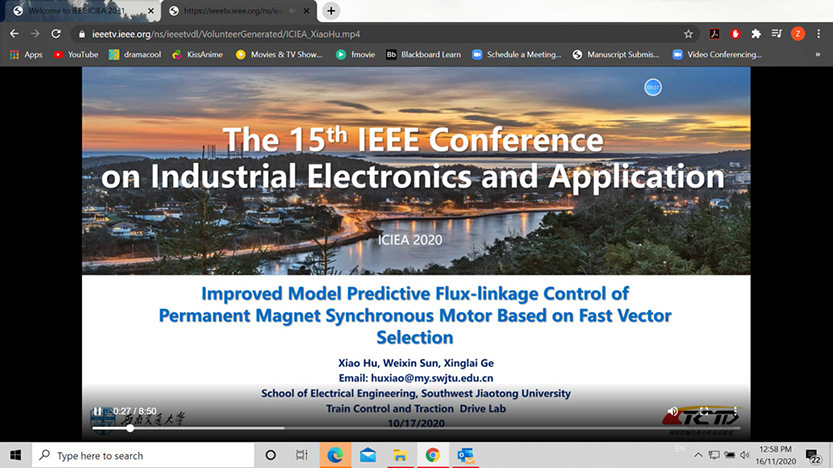The image size is (833, 468).
Task: Enter video fullscreen mode
Action: [704, 411]
